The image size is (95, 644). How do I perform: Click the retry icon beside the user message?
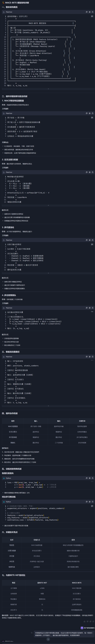tap(32, 633)
